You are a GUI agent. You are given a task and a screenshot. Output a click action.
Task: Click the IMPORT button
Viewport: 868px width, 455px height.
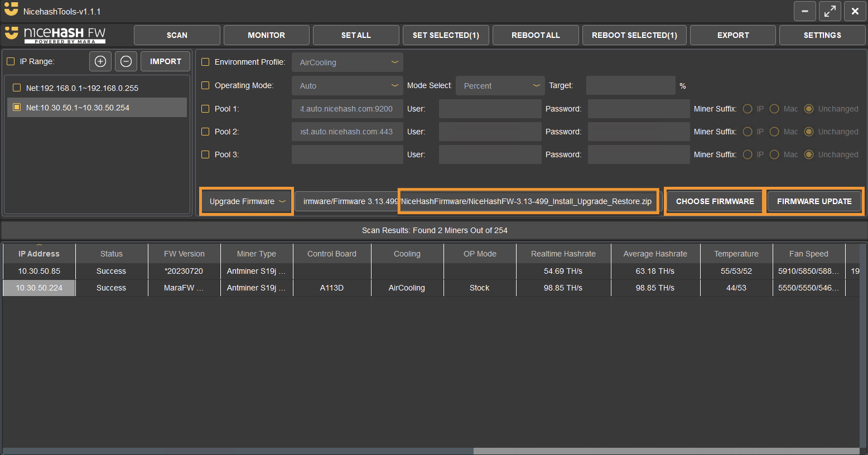coord(165,61)
